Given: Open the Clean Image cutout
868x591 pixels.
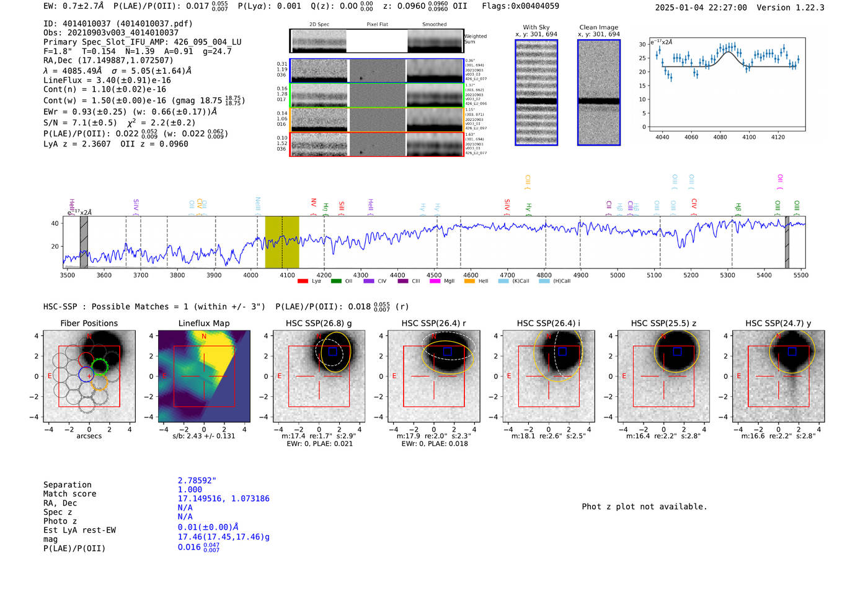Looking at the screenshot, I should click(599, 92).
